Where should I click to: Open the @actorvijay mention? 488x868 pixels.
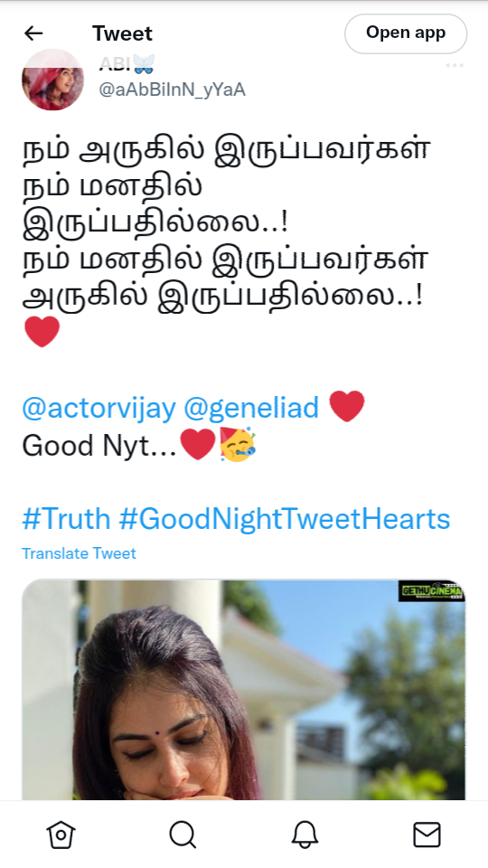99,408
